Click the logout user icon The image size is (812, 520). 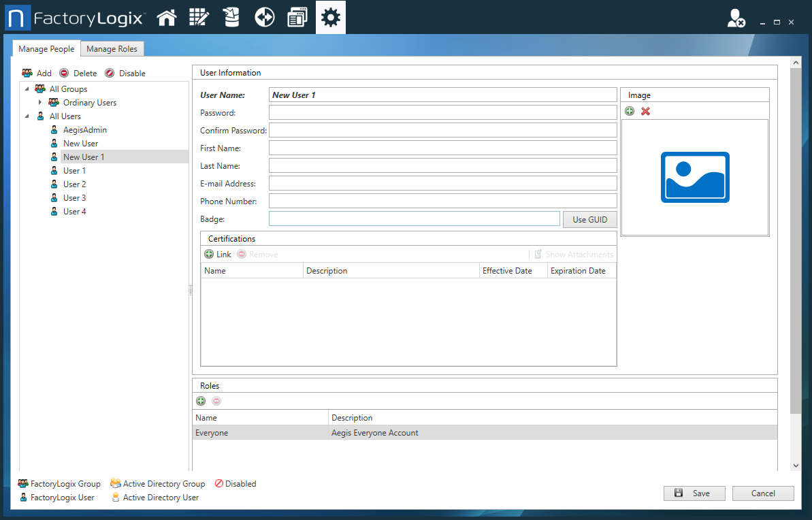click(736, 20)
